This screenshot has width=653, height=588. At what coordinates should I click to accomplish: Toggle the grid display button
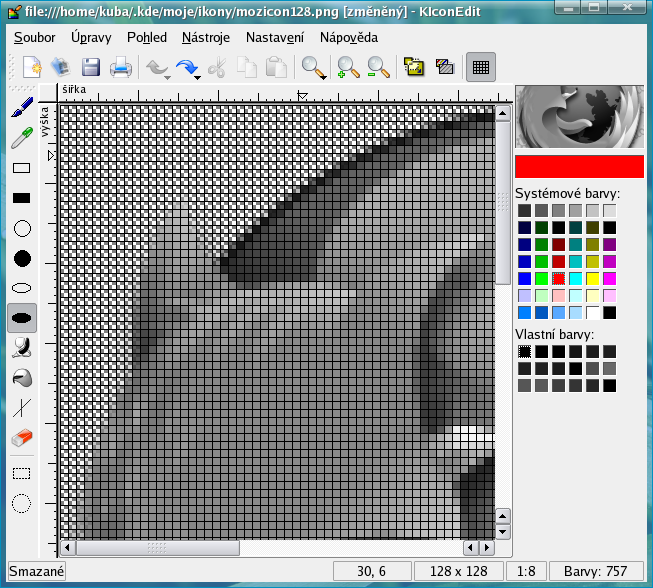pyautogui.click(x=480, y=68)
